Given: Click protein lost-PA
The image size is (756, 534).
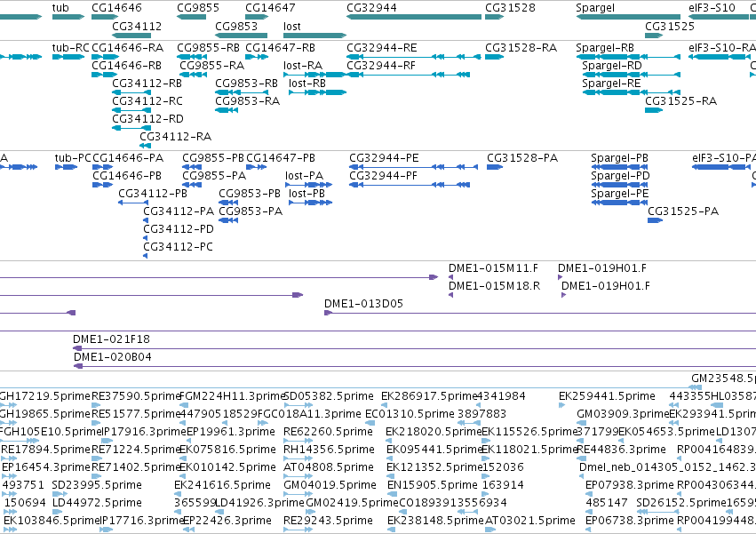Looking at the screenshot, I should pos(304,176).
